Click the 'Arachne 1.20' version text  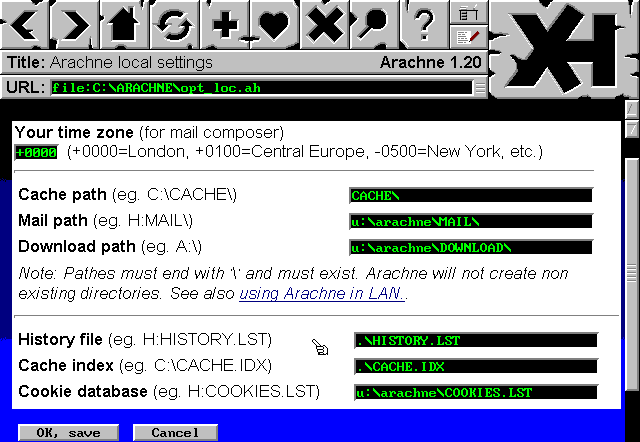tap(431, 62)
